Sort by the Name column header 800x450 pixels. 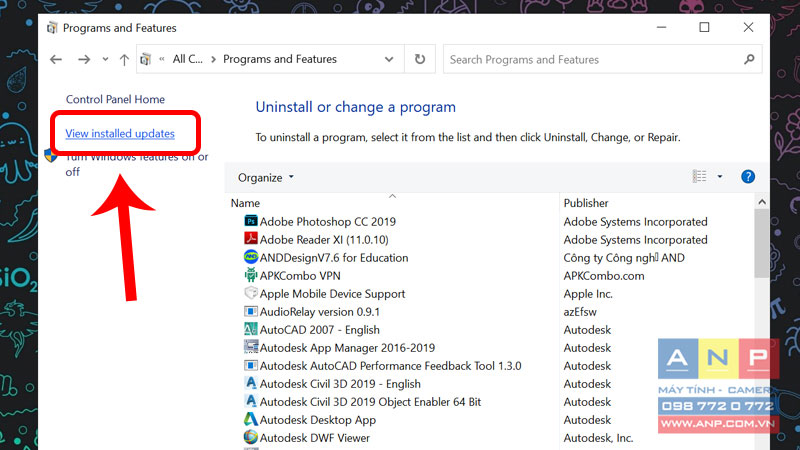pos(245,203)
